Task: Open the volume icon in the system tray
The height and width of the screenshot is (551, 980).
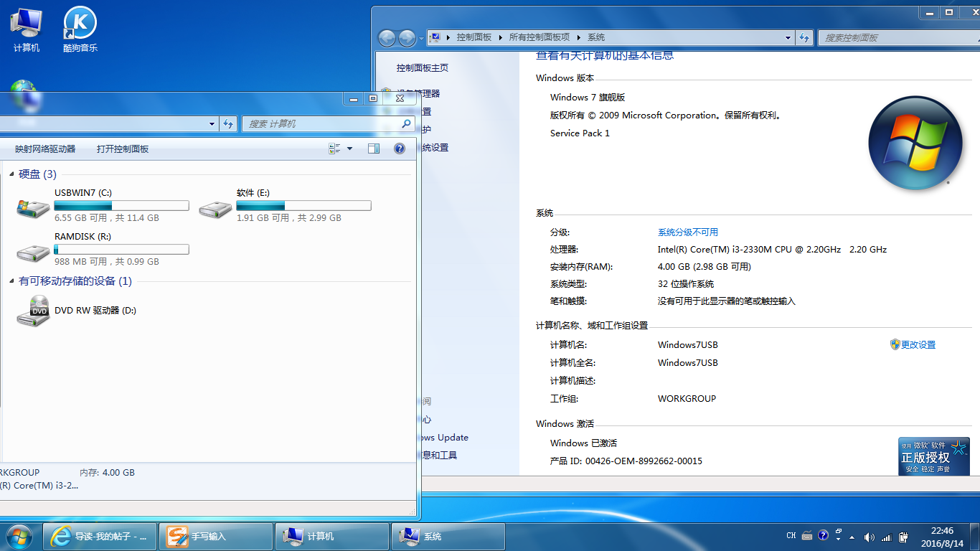Action: click(870, 537)
